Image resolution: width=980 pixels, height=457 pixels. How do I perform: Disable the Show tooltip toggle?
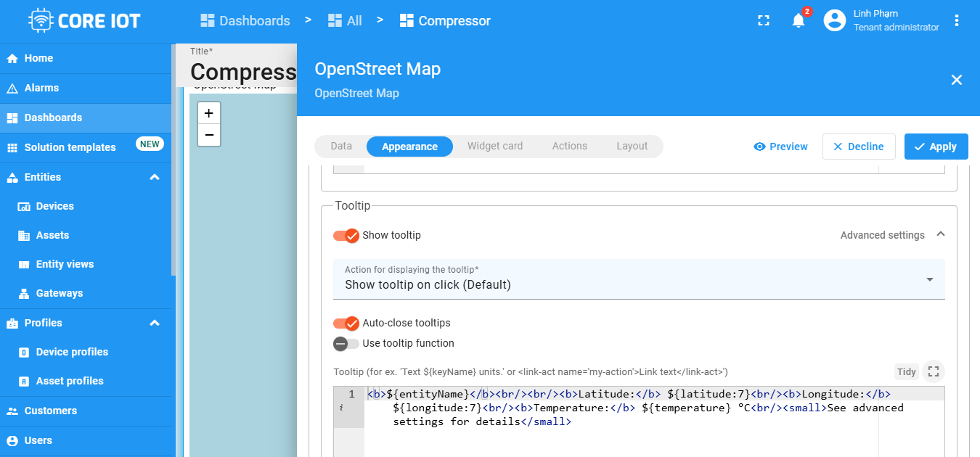346,236
